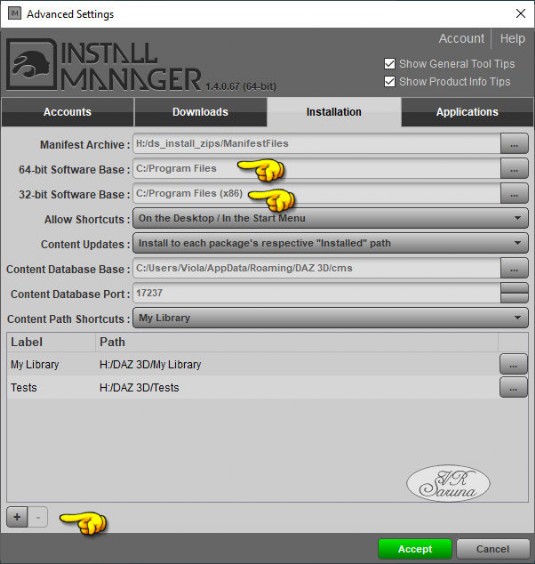Screen dimensions: 535x564
Task: Accept the advanced settings
Action: point(415,549)
